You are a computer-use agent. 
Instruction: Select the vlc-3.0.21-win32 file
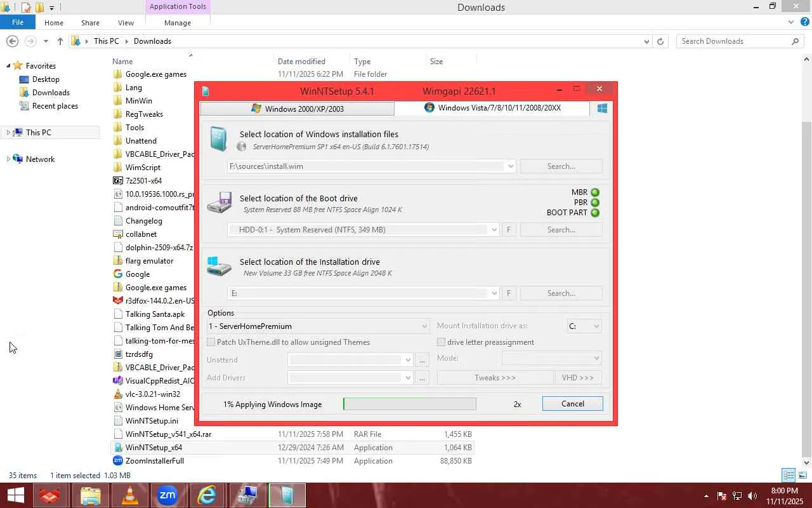point(153,394)
